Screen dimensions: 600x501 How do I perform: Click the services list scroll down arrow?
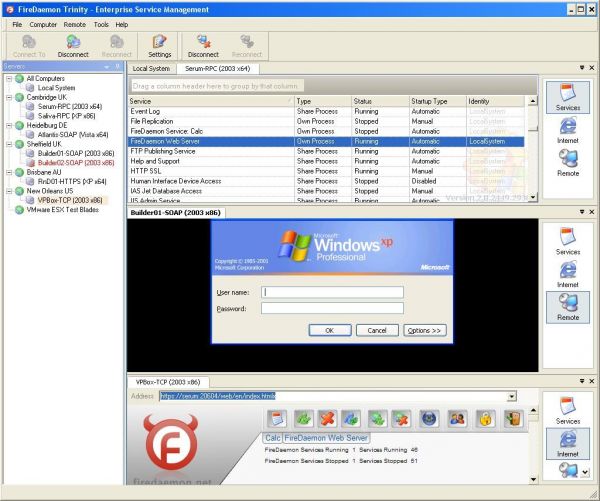532,197
